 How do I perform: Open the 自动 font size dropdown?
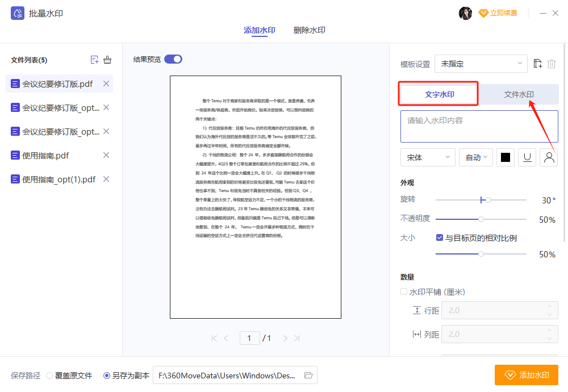(476, 157)
